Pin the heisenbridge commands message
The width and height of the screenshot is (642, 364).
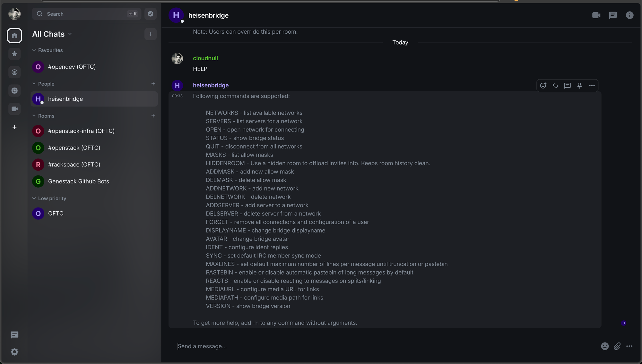pos(580,86)
